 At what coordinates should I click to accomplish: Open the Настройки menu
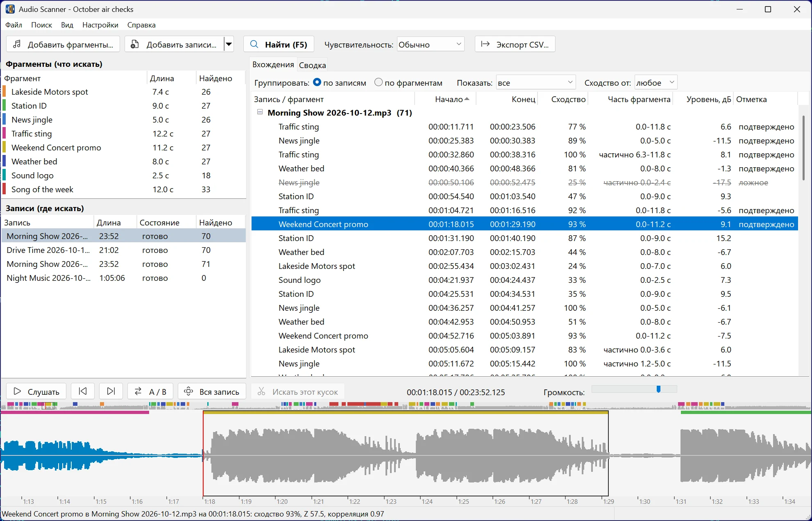click(x=100, y=25)
